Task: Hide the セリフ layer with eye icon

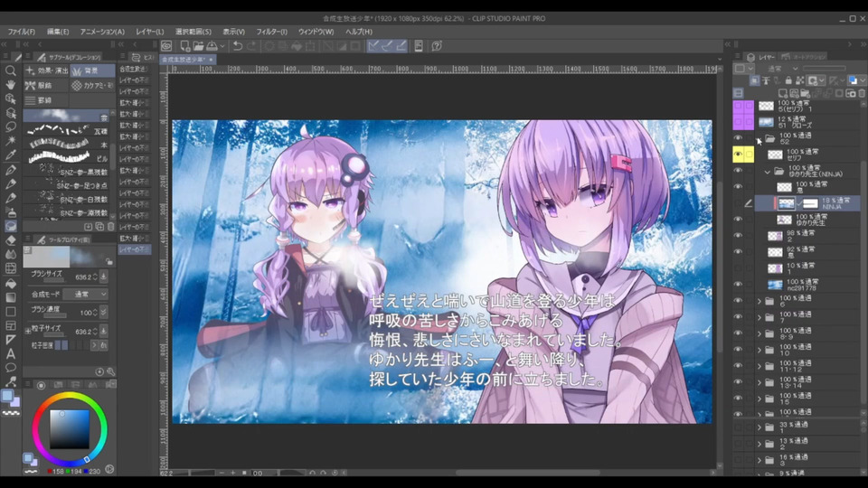Action: (738, 155)
